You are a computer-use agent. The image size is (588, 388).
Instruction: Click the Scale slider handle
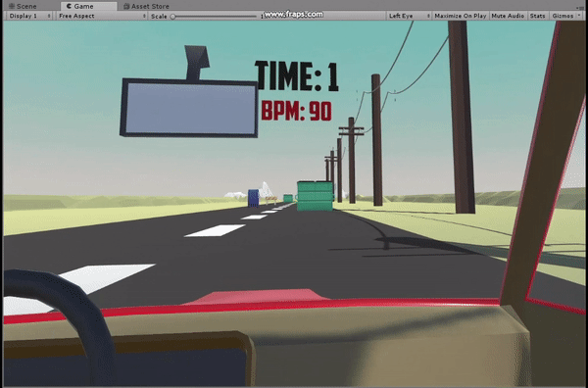pos(172,16)
